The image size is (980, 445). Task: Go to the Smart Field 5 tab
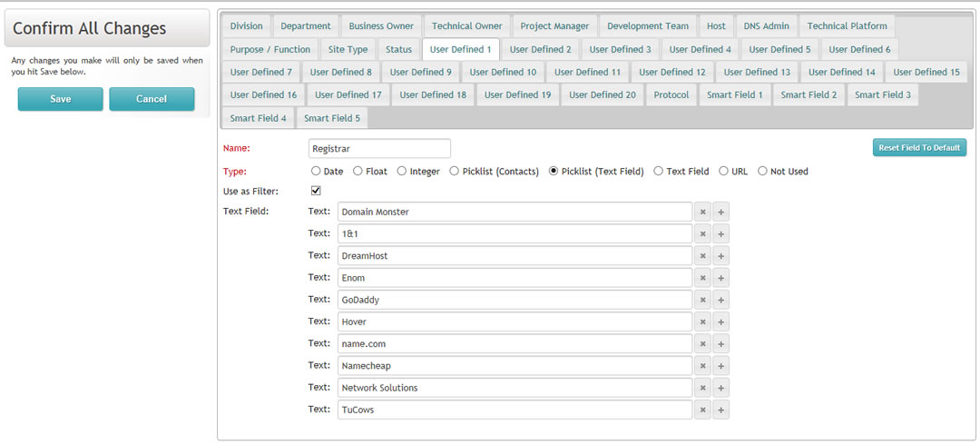tap(332, 118)
